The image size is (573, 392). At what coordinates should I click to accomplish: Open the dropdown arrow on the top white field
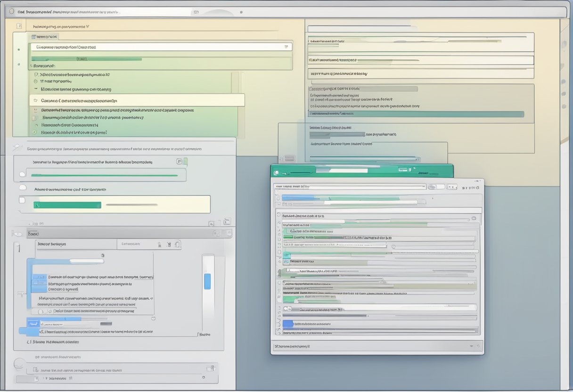click(286, 47)
